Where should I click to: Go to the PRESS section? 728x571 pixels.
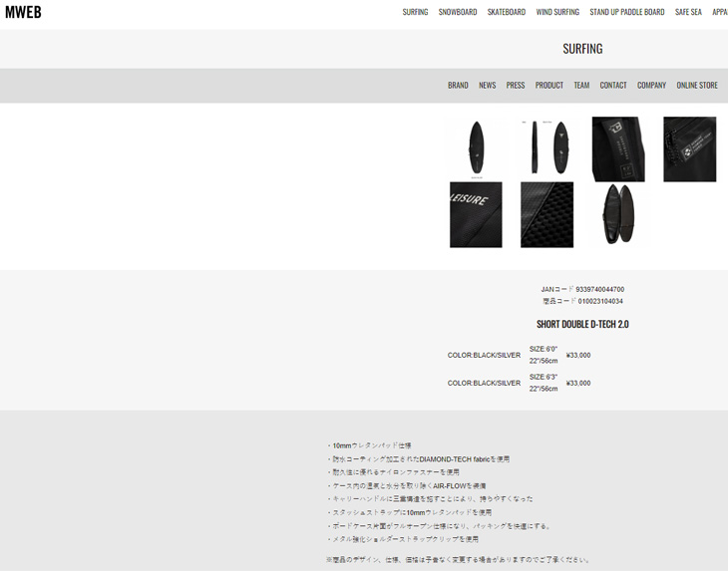click(x=516, y=86)
